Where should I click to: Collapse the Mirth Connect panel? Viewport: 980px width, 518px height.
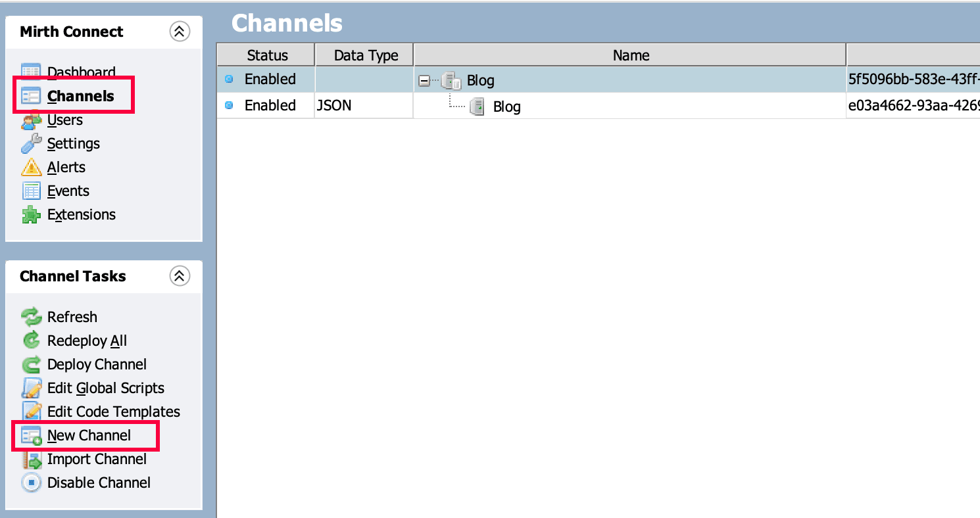click(x=180, y=32)
